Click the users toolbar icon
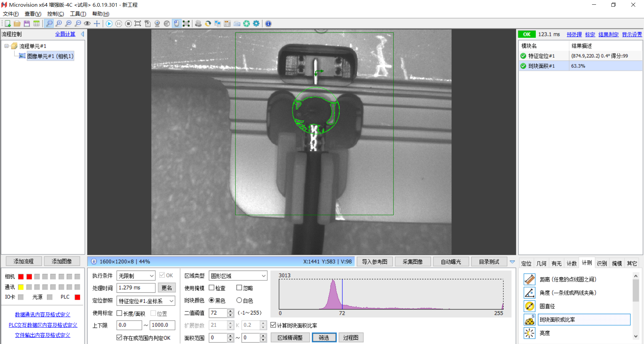The height and width of the screenshot is (344, 644). pyautogui.click(x=198, y=23)
